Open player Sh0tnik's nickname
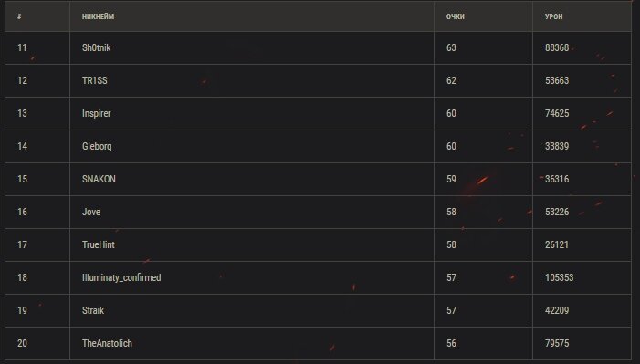Viewport: 640px width, 364px height. click(x=97, y=47)
